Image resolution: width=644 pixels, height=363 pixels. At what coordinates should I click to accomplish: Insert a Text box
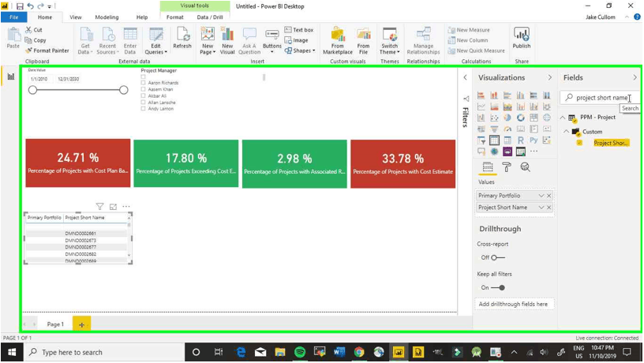(299, 30)
